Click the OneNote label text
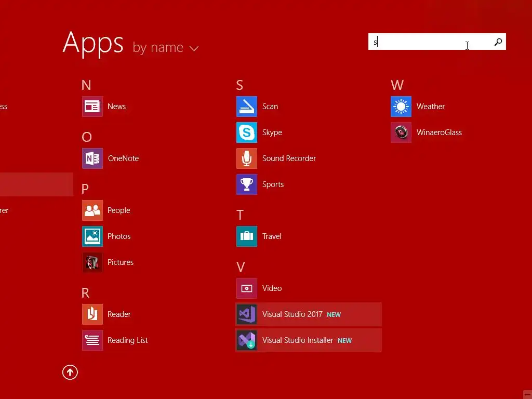Screen dimensions: 532x399 123,158
